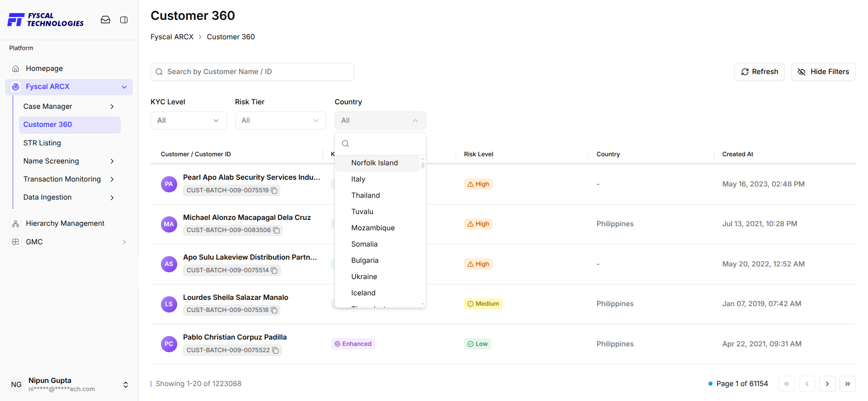Image resolution: width=868 pixels, height=401 pixels.
Task: Copy customer ID CUST-BATCH-009-0075519
Action: pyautogui.click(x=274, y=191)
